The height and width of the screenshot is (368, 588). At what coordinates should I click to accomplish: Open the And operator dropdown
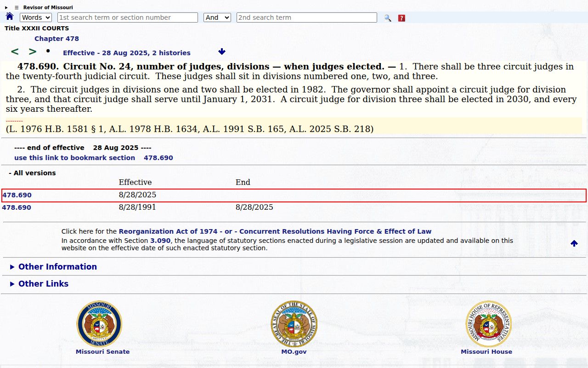point(218,17)
